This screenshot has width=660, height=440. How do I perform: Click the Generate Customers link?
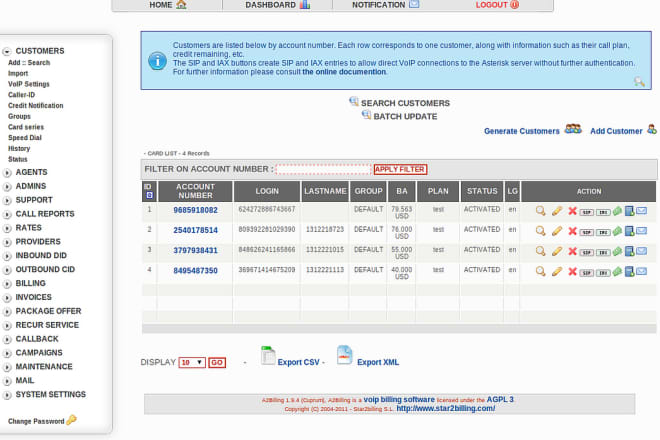pos(522,131)
